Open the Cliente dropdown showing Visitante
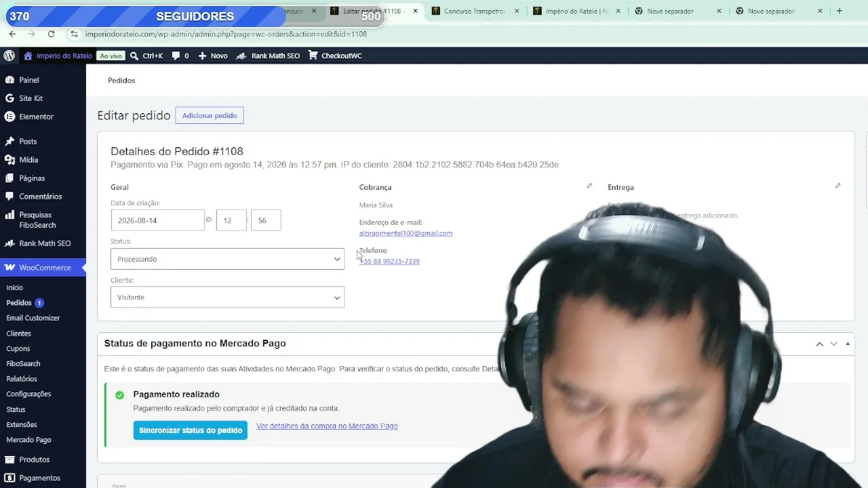Viewport: 868px width, 488px height. pyautogui.click(x=227, y=297)
